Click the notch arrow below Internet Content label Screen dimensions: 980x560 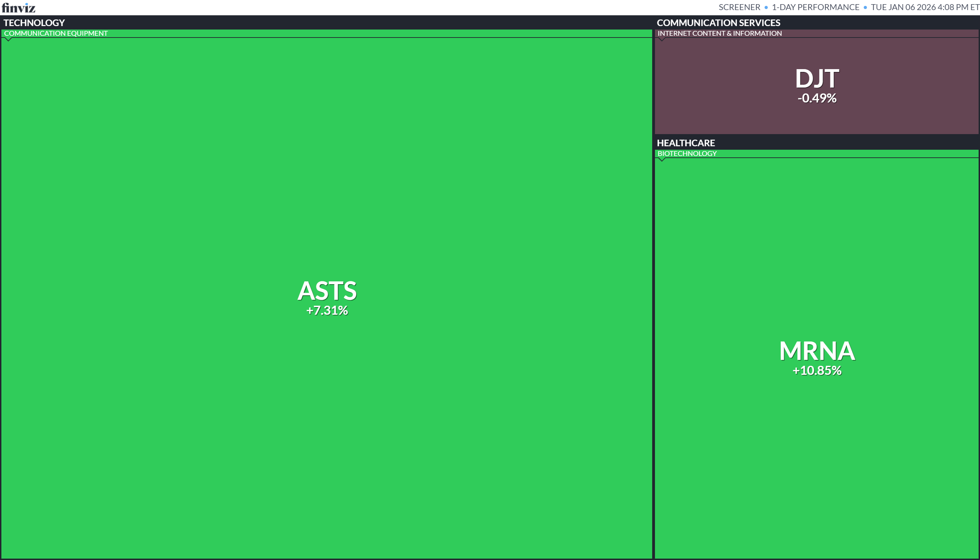[662, 39]
